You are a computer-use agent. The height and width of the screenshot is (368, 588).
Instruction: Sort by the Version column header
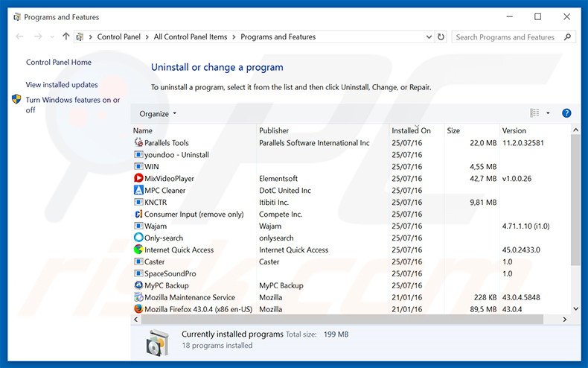[514, 130]
